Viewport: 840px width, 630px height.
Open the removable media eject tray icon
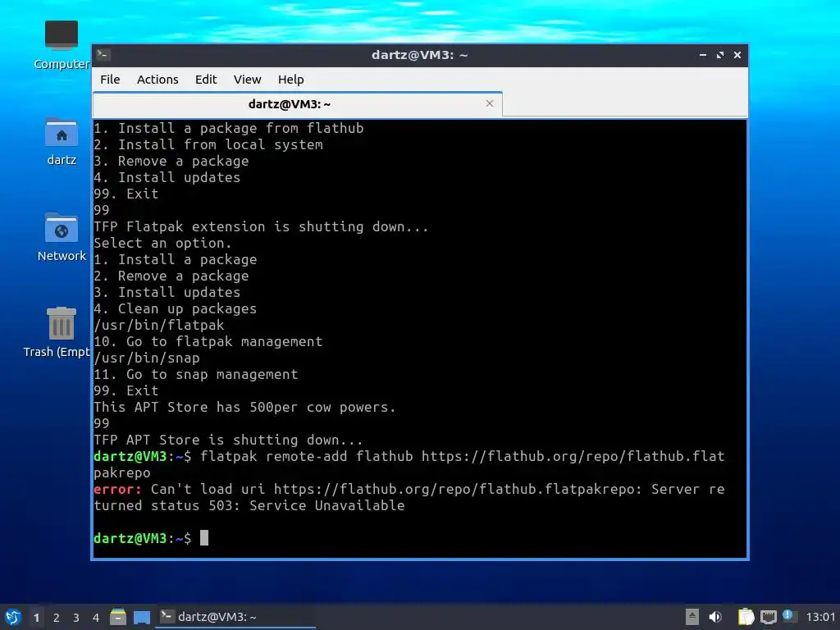pyautogui.click(x=692, y=617)
